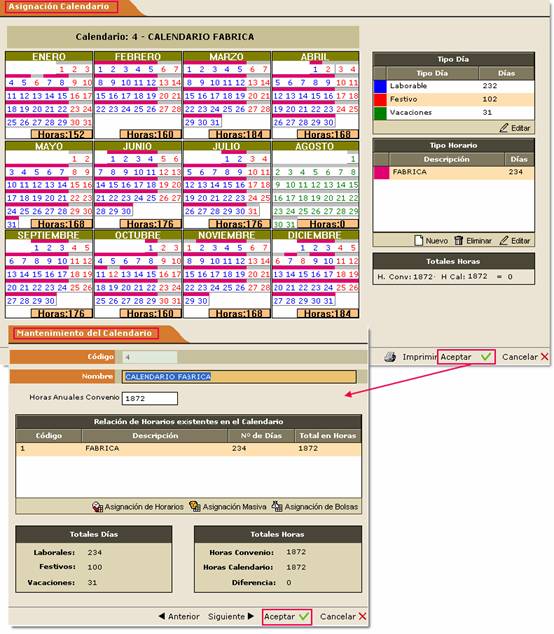Click the Nombre field with CALENDARIO FABRICA
Screen dimensions: 554x634
click(239, 376)
